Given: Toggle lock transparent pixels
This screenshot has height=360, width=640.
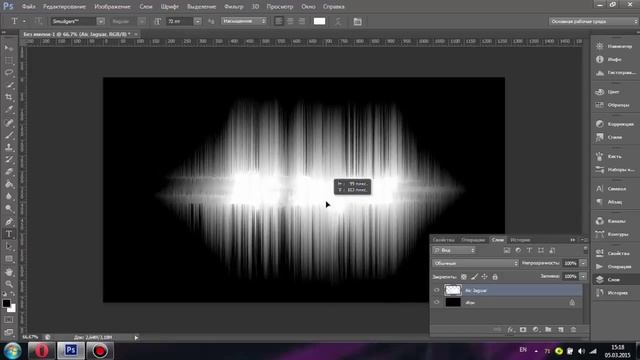Looking at the screenshot, I should [464, 277].
